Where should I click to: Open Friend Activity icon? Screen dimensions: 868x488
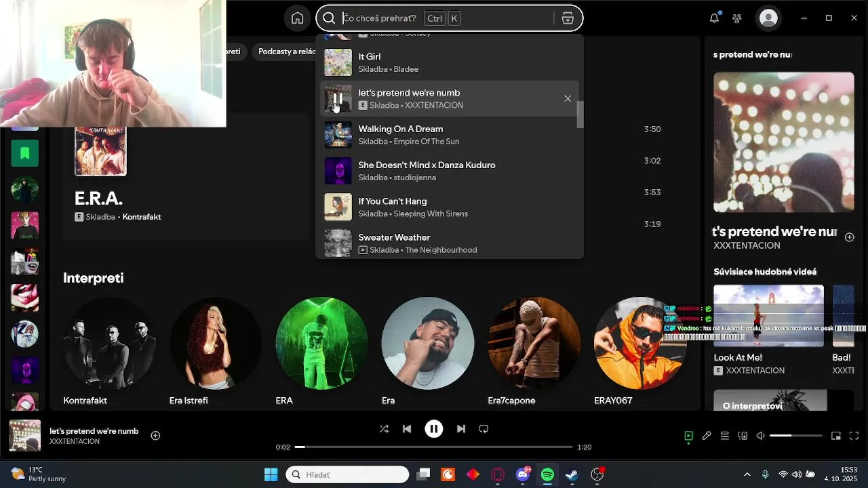pyautogui.click(x=737, y=18)
